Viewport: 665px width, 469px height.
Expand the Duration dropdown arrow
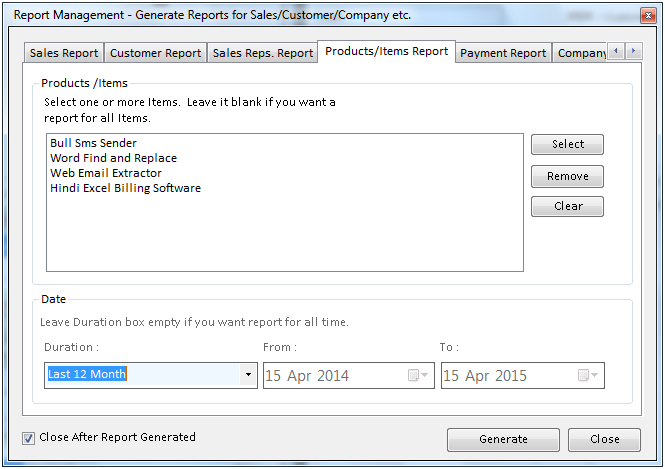[x=249, y=374]
